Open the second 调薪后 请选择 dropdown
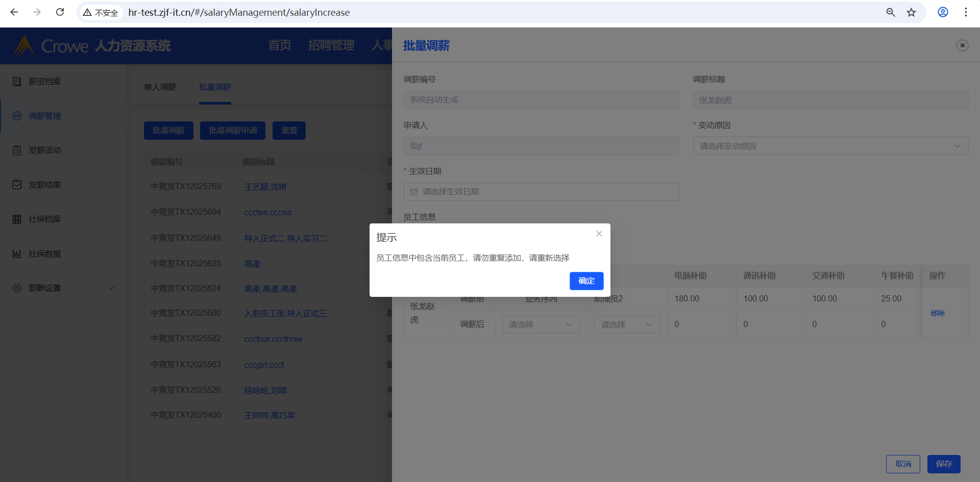 (627, 324)
